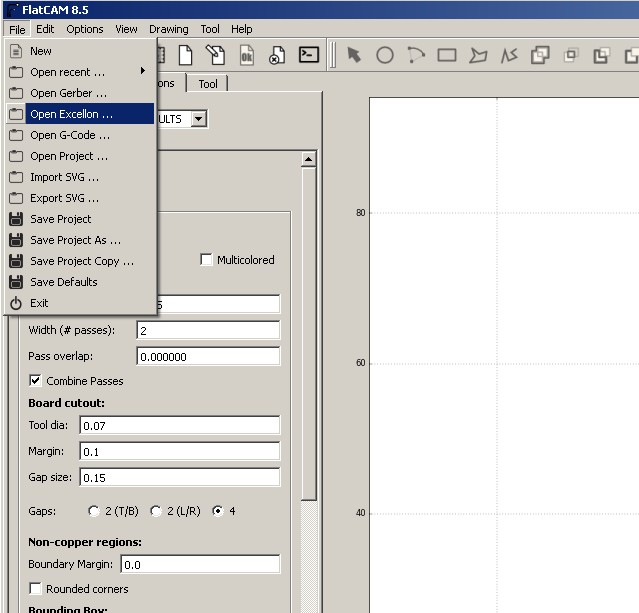Screen dimensions: 639x613
Task: Select the rectangle drawing tool
Action: point(447,55)
